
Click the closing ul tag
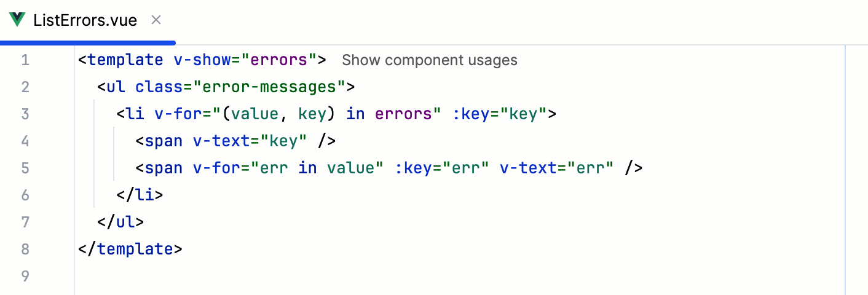120,222
